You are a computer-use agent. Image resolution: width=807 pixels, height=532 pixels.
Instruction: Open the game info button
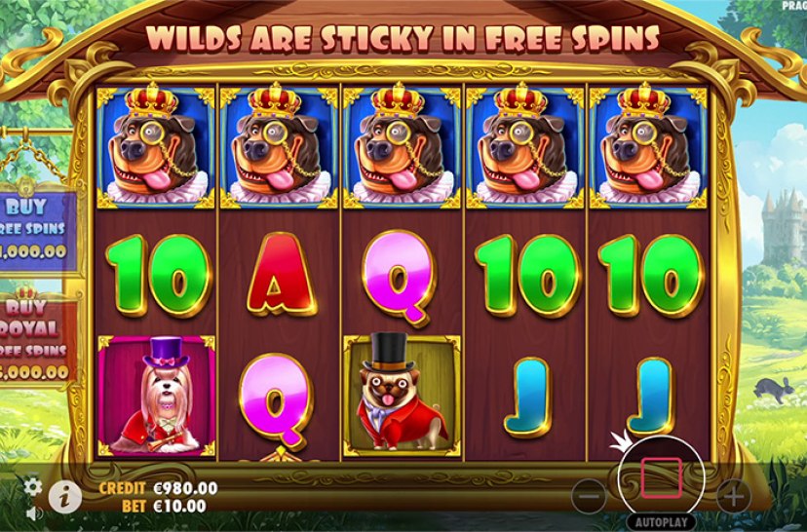(65, 498)
